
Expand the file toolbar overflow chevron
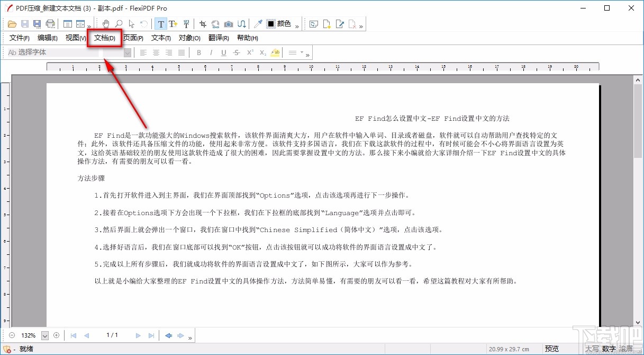(89, 26)
